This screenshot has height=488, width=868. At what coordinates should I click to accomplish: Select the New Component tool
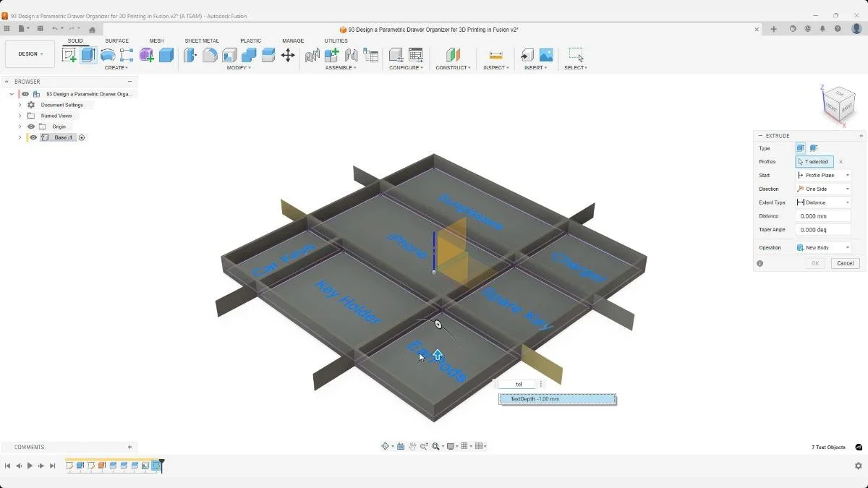point(332,55)
